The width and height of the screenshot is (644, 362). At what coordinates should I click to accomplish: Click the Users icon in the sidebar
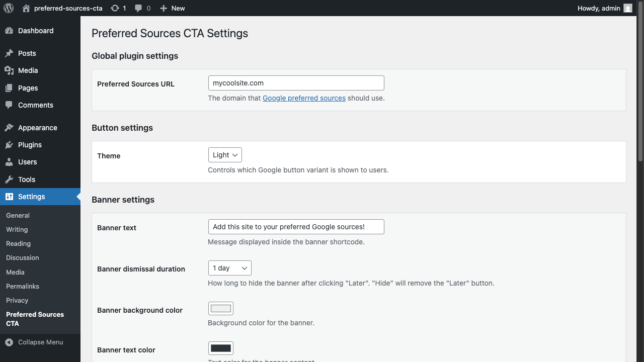[x=10, y=162]
